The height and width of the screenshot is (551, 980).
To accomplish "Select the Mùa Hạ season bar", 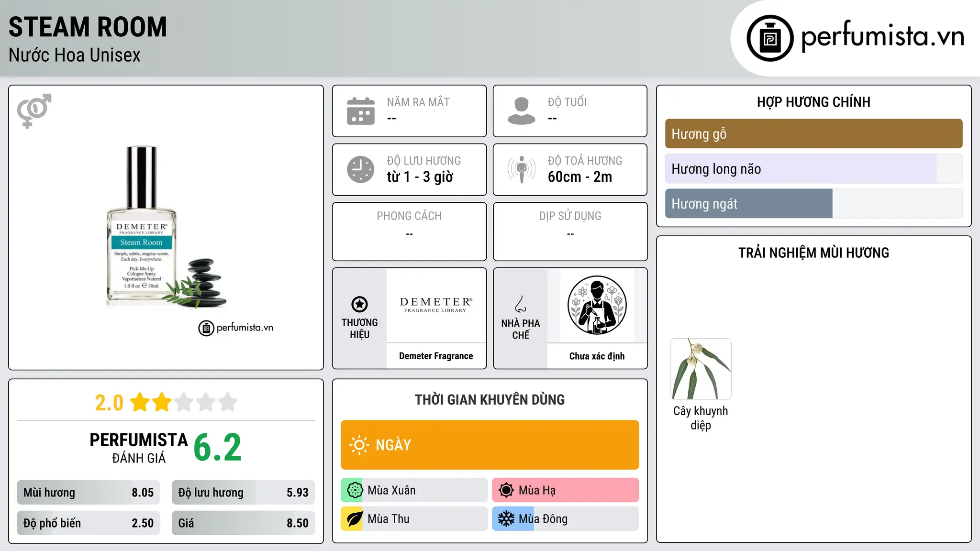I will pos(565,490).
